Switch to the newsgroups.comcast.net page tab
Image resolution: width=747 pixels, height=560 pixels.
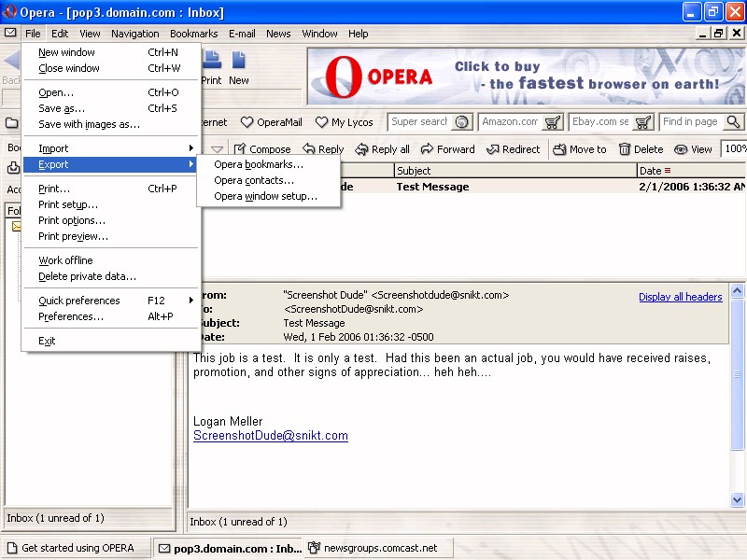(x=380, y=548)
